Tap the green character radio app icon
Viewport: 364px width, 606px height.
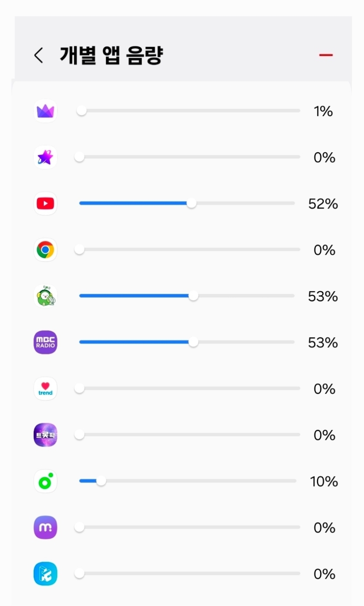pyautogui.click(x=45, y=296)
